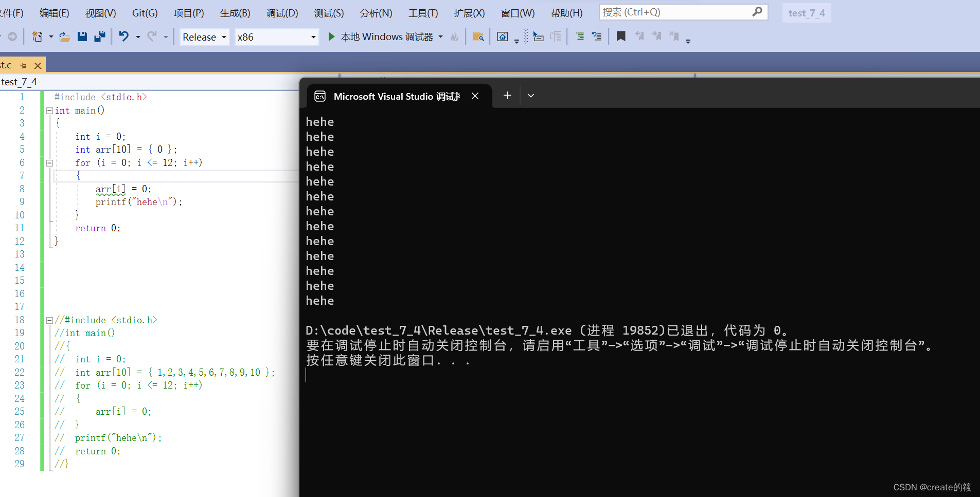This screenshot has height=497, width=980.
Task: Start the local Windows debugger
Action: (x=380, y=36)
